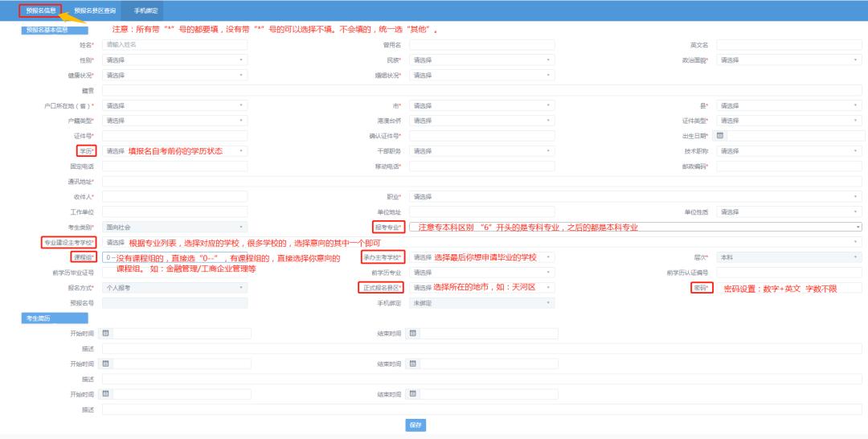Click the 籍贯 input field
This screenshot has height=439, width=868.
tap(481, 90)
